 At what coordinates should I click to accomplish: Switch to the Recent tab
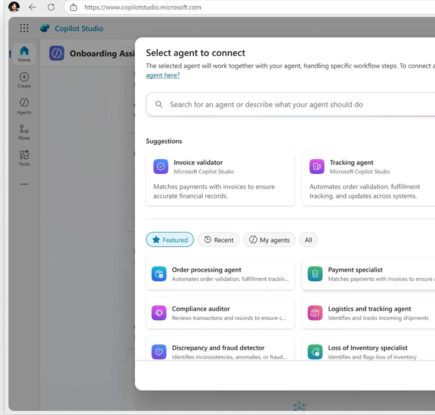click(x=219, y=240)
